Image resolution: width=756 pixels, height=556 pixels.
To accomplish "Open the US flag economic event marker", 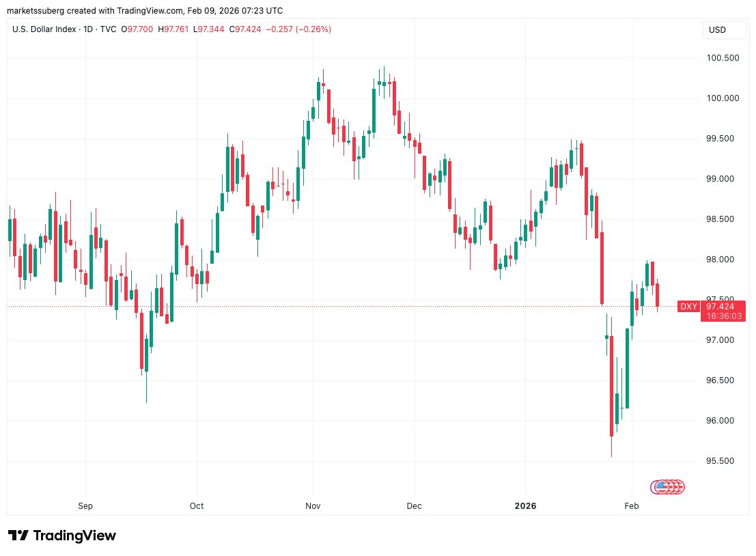I will pos(660,487).
